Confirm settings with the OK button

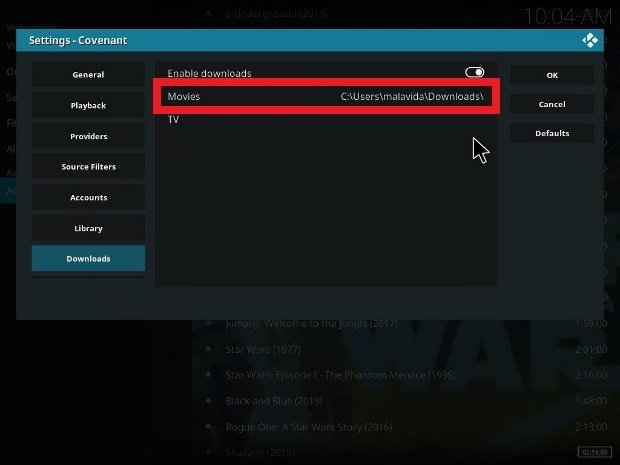tap(552, 75)
